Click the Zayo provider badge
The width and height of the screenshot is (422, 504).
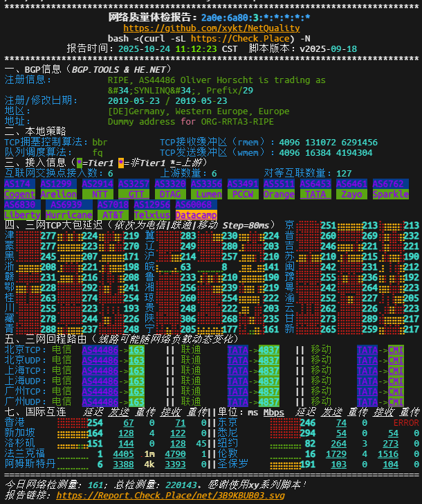(x=351, y=195)
